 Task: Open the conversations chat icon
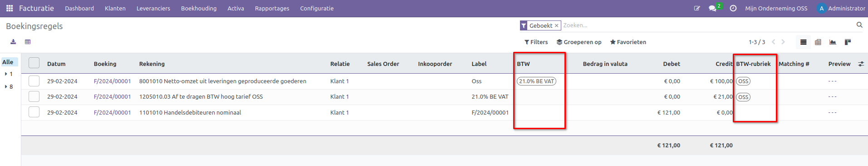pyautogui.click(x=712, y=8)
